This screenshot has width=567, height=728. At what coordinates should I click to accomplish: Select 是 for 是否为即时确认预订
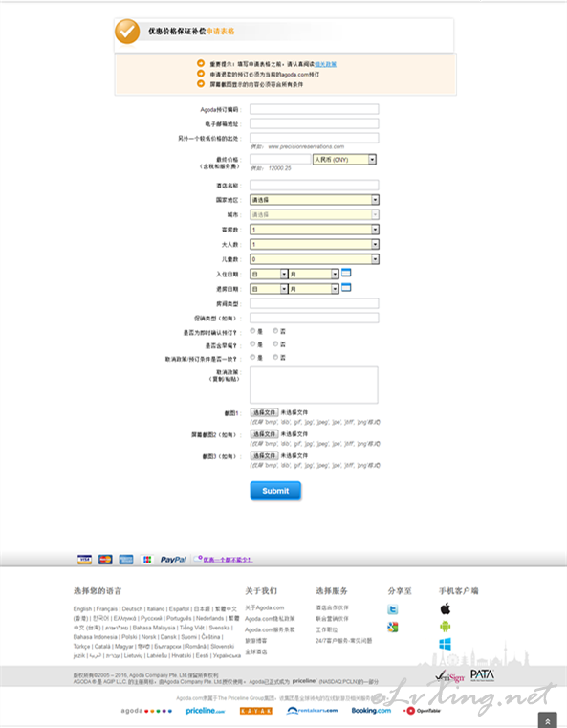[252, 331]
